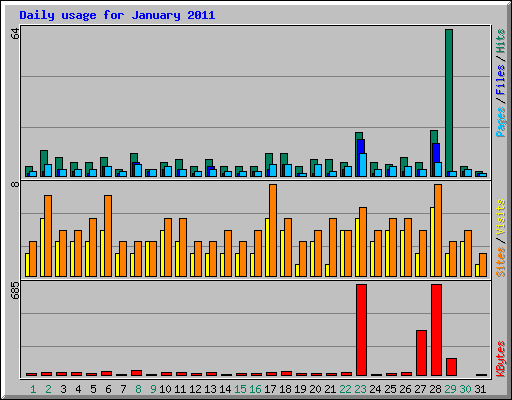Screen dimensions: 512x400
Task: Click the day label '11' on the x-axis
Action: (180, 389)
